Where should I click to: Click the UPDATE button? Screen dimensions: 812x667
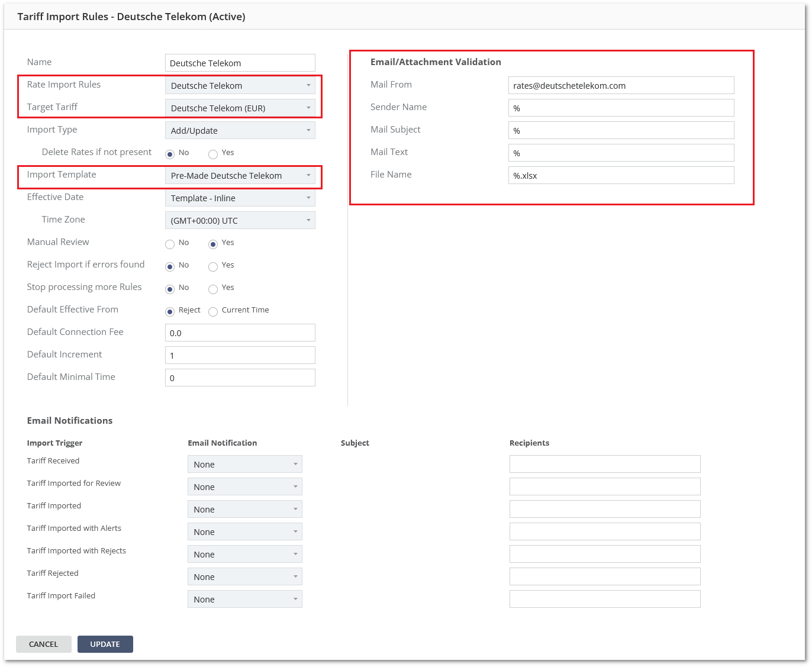(105, 644)
